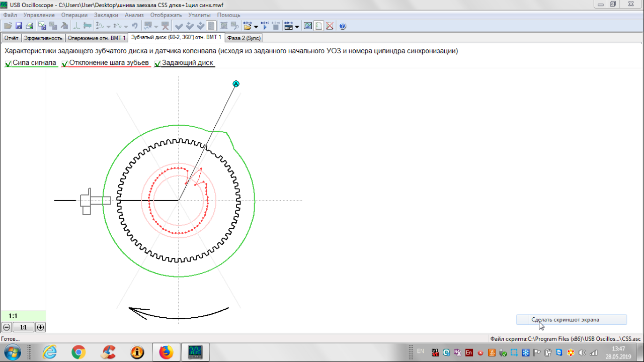Click the blue Help question mark icon
The width and height of the screenshot is (644, 362).
(x=343, y=26)
